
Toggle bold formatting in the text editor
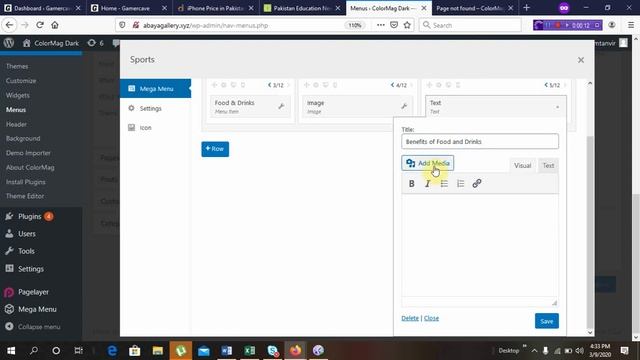pos(411,184)
